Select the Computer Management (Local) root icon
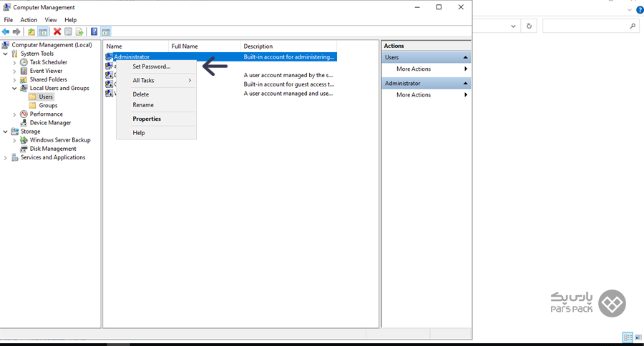This screenshot has width=644, height=346. (6, 45)
